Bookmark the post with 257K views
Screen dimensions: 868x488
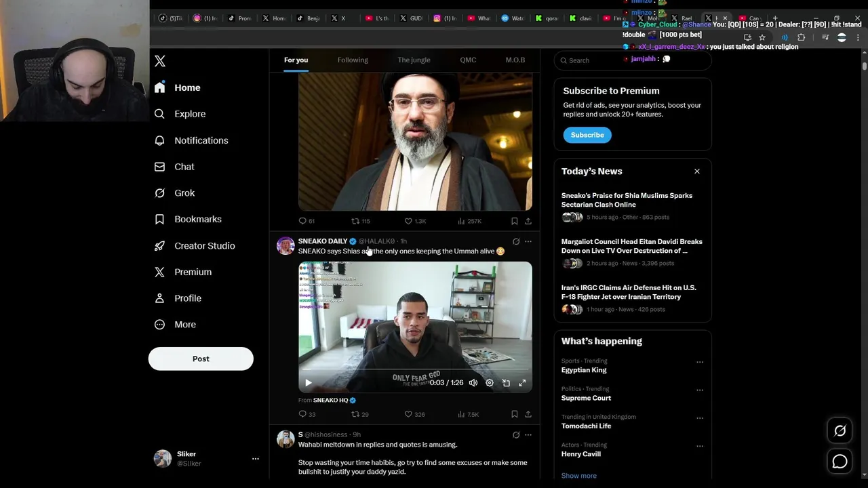515,221
